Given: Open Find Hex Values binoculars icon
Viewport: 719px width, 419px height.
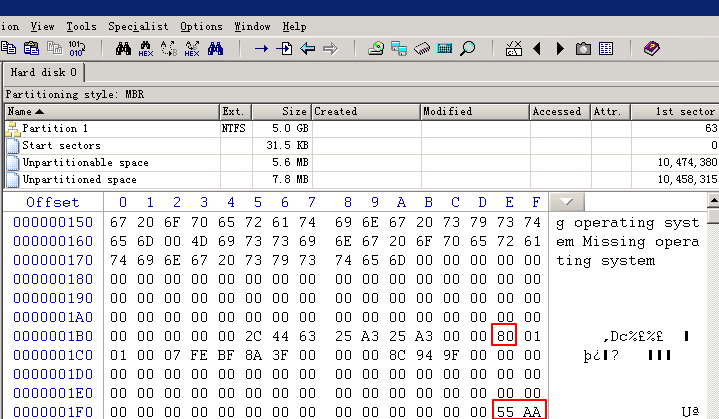Looking at the screenshot, I should click(146, 48).
